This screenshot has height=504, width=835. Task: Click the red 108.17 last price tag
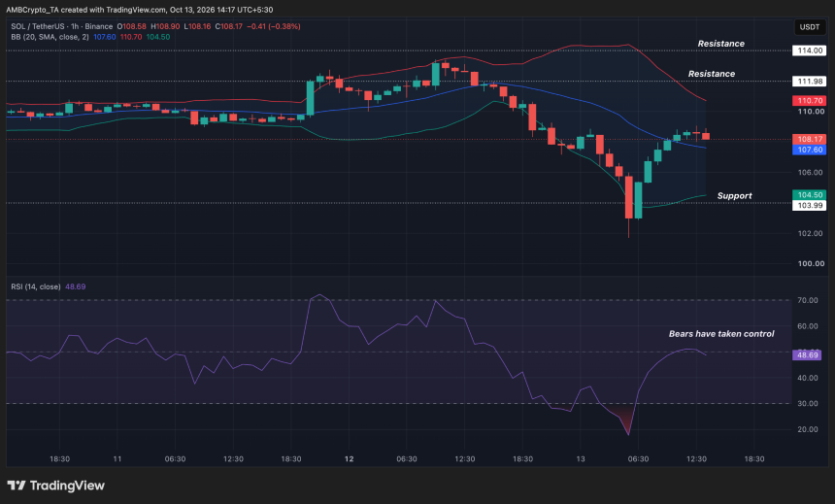tap(810, 139)
